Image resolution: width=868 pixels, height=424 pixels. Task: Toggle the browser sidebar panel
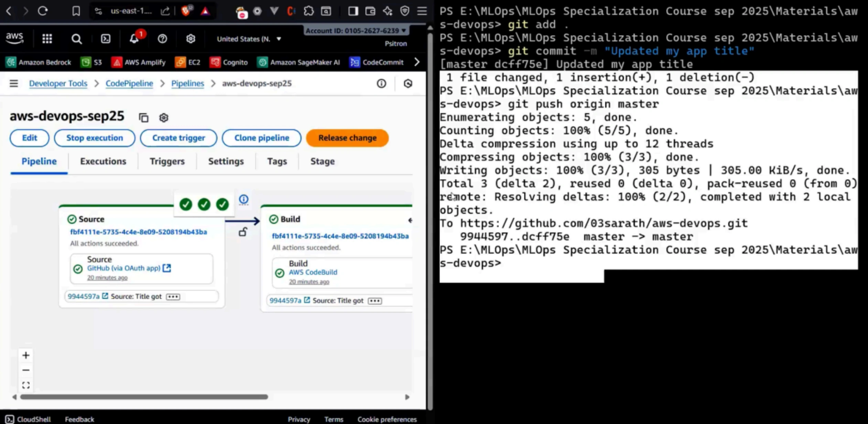(352, 11)
